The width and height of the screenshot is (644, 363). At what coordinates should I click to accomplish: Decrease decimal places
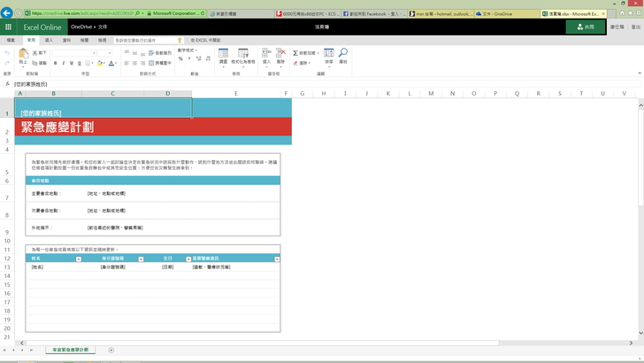[208, 58]
